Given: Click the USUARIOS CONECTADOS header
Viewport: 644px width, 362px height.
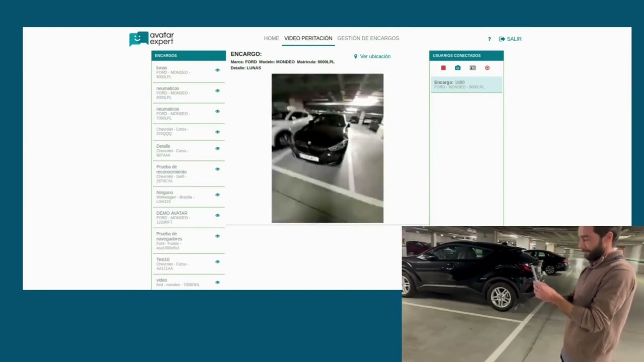Looking at the screenshot, I should point(466,55).
